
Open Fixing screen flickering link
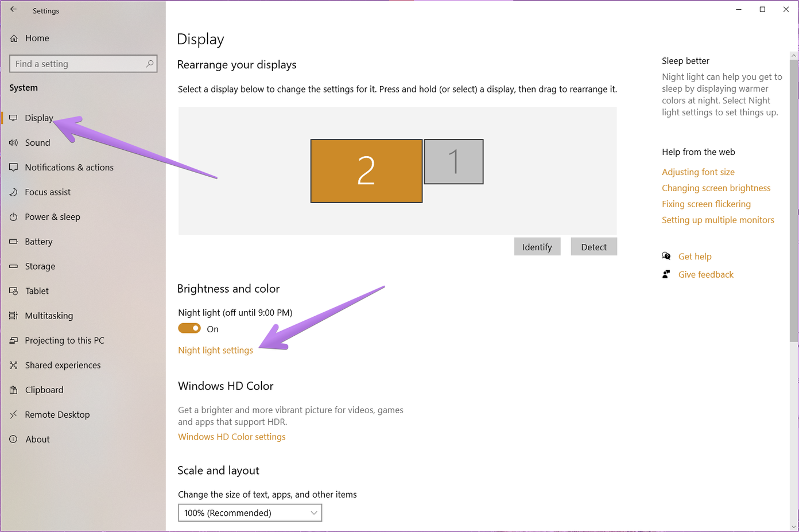pyautogui.click(x=706, y=204)
